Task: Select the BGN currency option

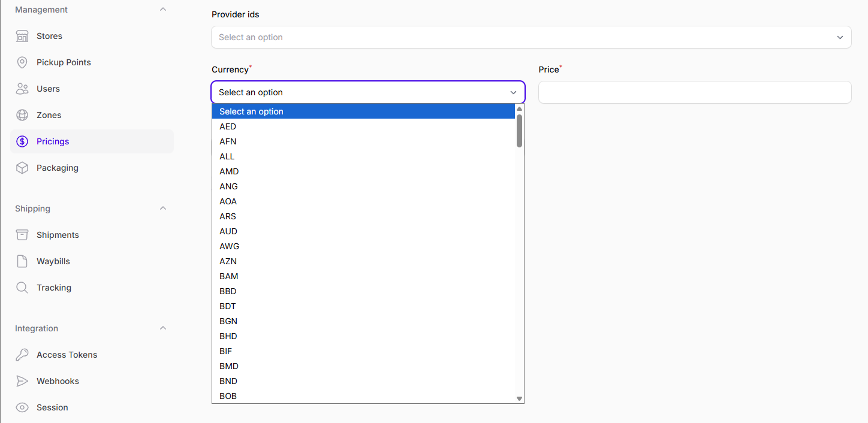Action: 228,321
